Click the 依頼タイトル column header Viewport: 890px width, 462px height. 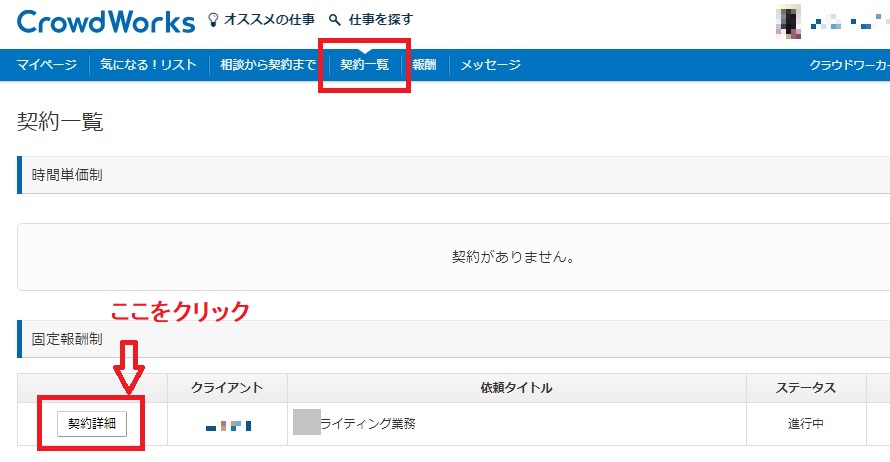coord(516,387)
